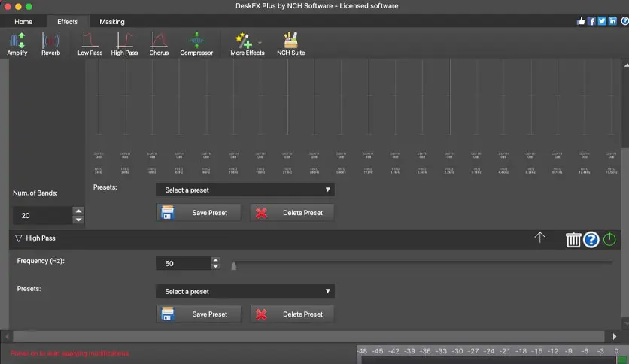629x364 pixels.
Task: Add the Chorus effect
Action: (x=159, y=44)
